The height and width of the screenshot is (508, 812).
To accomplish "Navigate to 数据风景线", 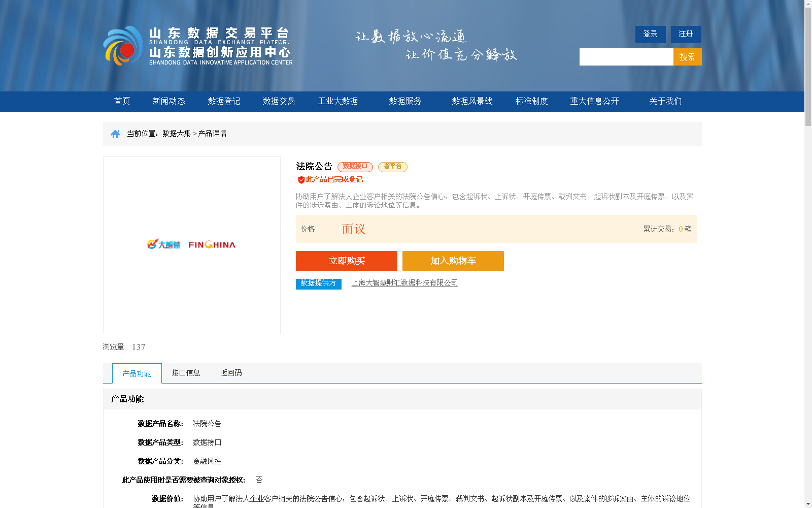I will (x=472, y=101).
